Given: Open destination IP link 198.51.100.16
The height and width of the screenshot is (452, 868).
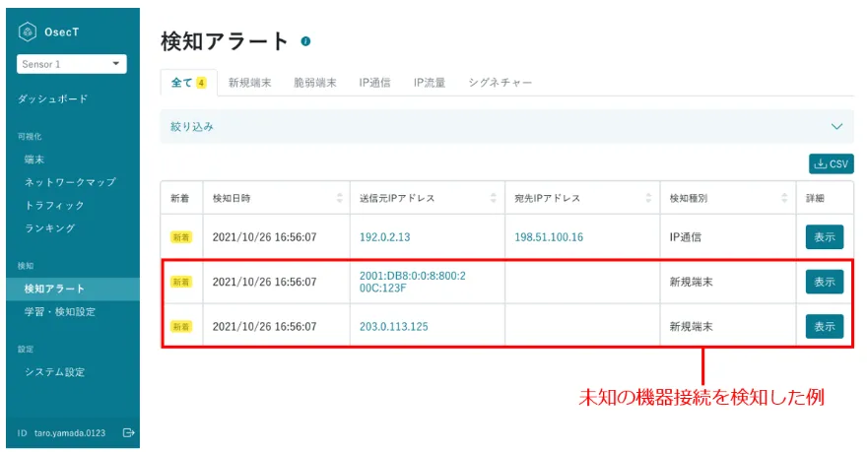Looking at the screenshot, I should [x=549, y=237].
